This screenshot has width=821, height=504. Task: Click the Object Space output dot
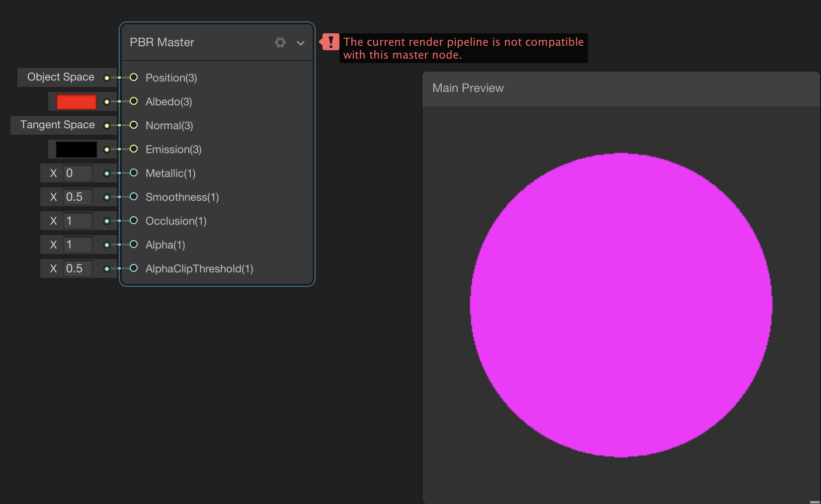[x=106, y=78]
